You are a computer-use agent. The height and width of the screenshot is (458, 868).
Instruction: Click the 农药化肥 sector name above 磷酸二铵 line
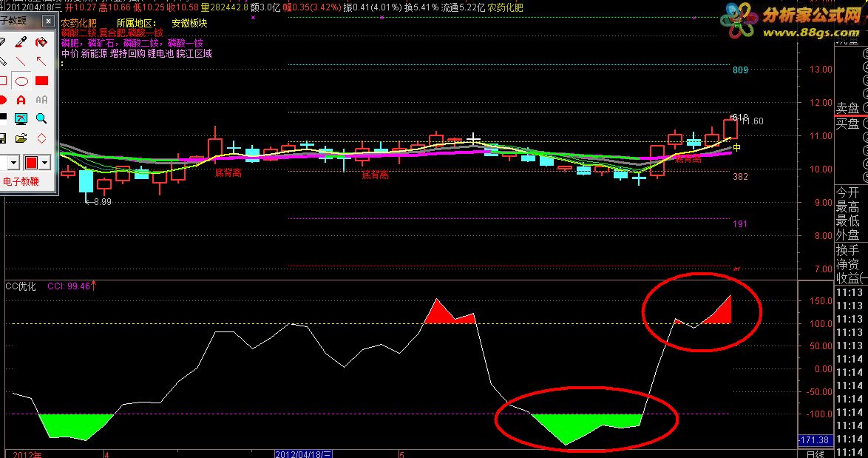coord(78,23)
